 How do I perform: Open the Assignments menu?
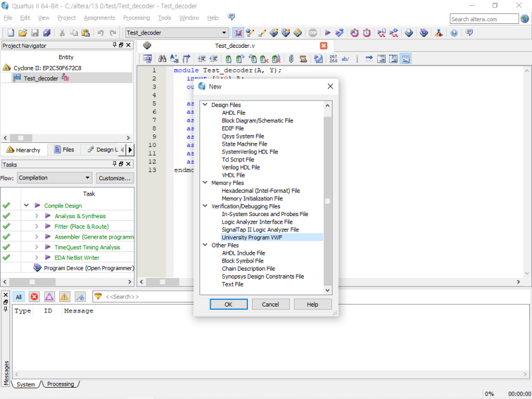[99, 17]
